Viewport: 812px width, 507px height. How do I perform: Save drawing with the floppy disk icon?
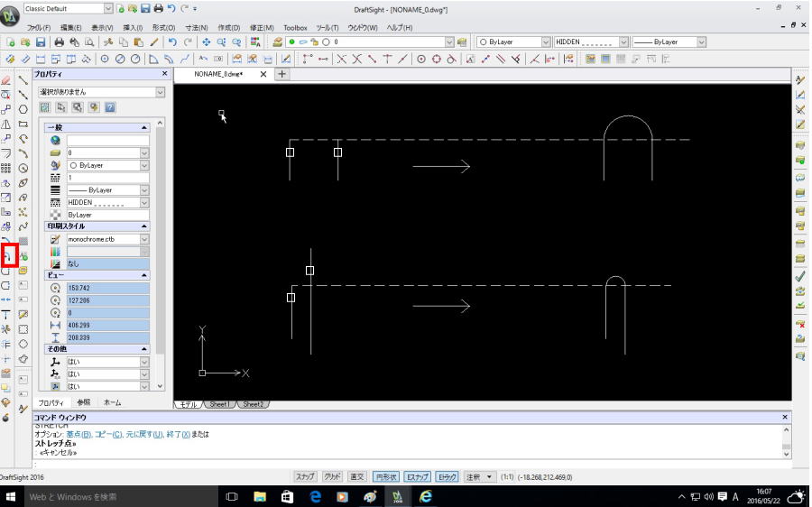pyautogui.click(x=41, y=41)
